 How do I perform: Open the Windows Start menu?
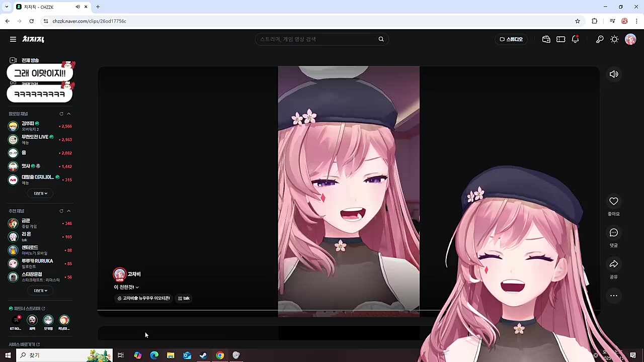click(x=8, y=355)
